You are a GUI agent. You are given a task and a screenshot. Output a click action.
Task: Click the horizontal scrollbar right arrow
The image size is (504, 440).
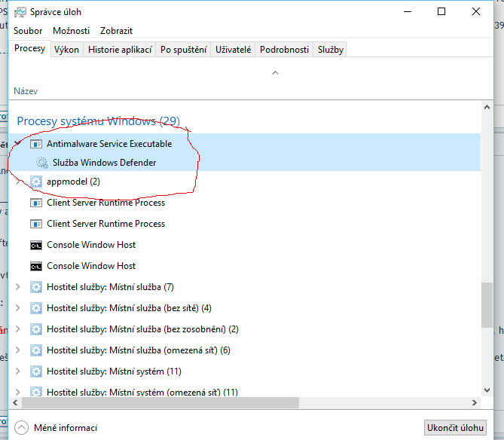pos(475,402)
